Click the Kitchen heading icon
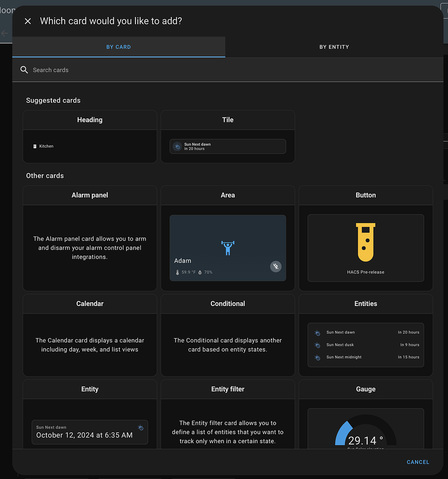This screenshot has width=448, height=479. click(34, 146)
